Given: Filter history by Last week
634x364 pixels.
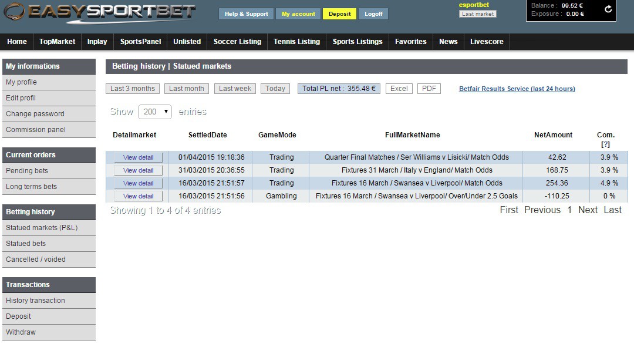Looking at the screenshot, I should [x=235, y=89].
